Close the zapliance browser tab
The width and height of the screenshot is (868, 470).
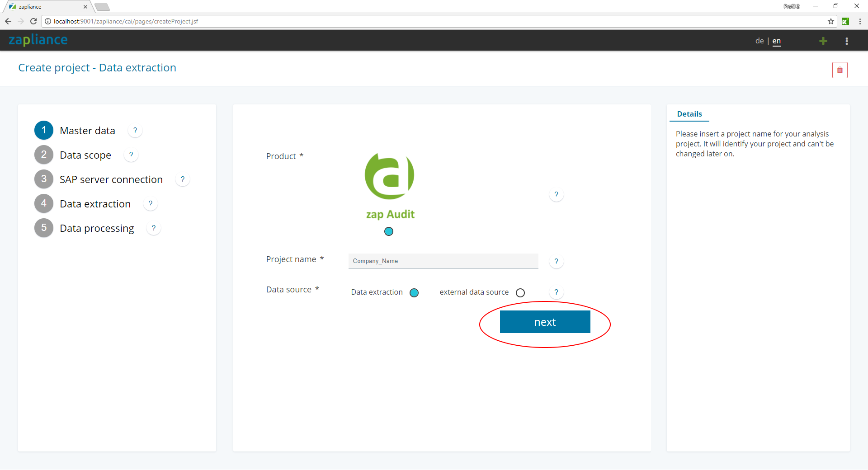(x=85, y=7)
